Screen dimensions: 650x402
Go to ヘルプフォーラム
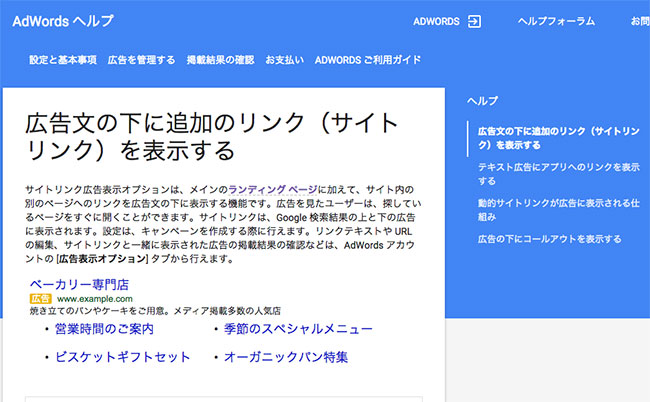pyautogui.click(x=556, y=21)
